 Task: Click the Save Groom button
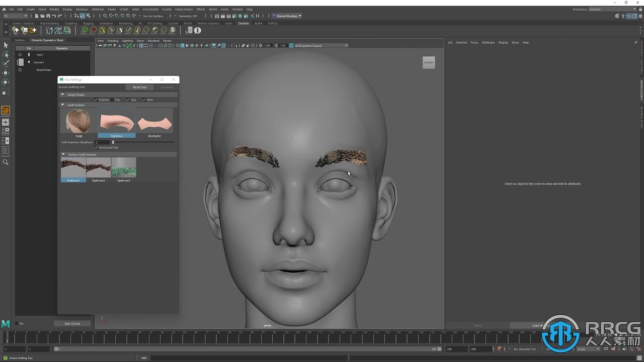72,323
